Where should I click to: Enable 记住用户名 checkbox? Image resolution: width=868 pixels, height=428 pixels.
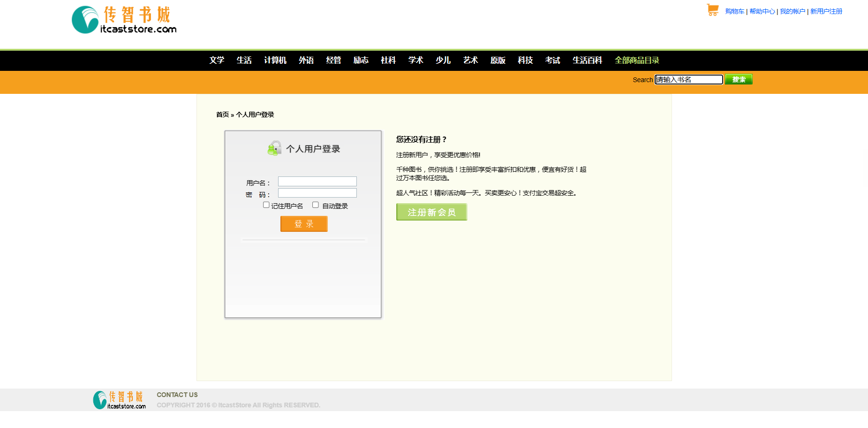coord(266,205)
